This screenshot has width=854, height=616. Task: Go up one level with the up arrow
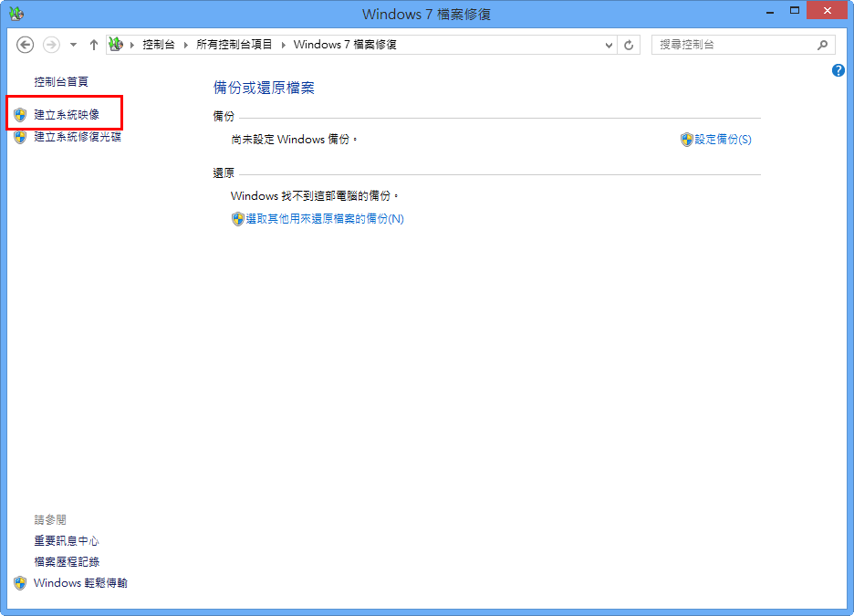point(94,45)
